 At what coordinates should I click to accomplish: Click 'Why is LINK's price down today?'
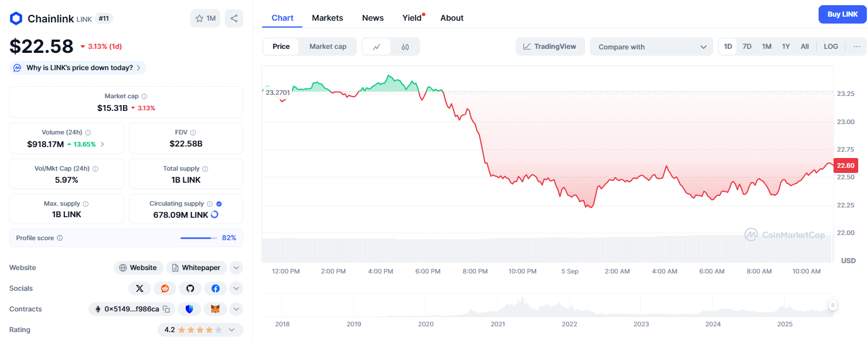[x=78, y=68]
